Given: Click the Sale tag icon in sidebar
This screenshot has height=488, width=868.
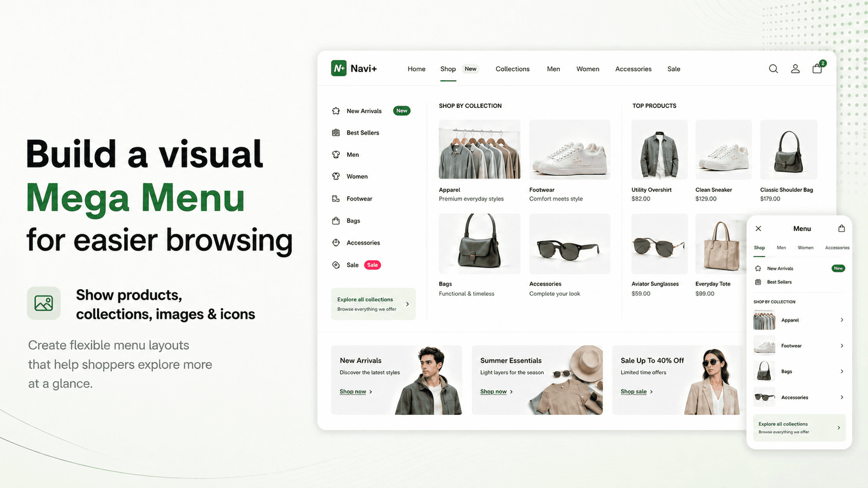Looking at the screenshot, I should pyautogui.click(x=336, y=265).
